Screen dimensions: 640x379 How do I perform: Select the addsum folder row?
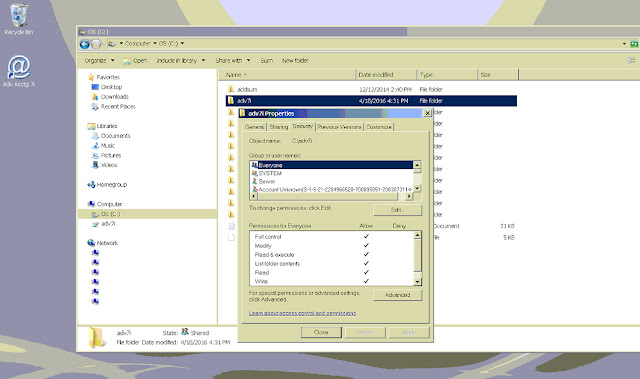[371, 89]
